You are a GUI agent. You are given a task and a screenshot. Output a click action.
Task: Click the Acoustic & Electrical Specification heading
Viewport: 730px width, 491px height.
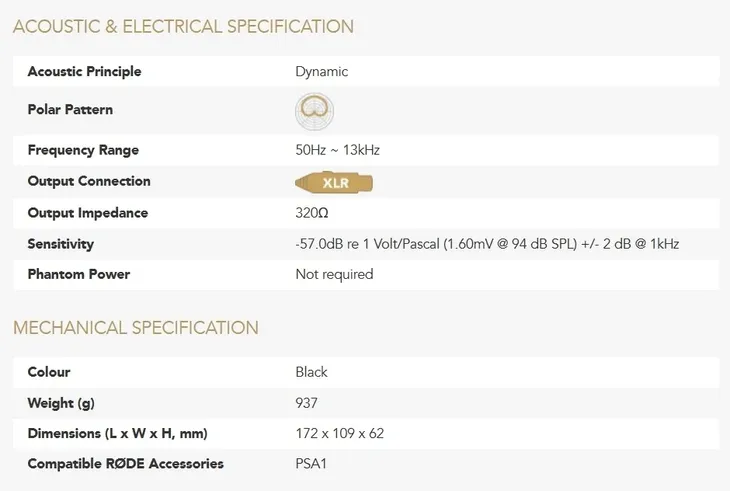tap(183, 27)
